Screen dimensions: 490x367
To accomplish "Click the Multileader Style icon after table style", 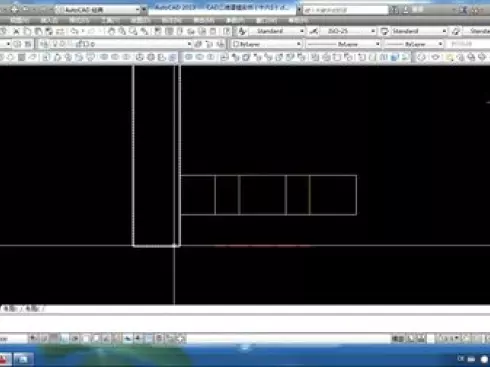I will pyautogui.click(x=456, y=31).
